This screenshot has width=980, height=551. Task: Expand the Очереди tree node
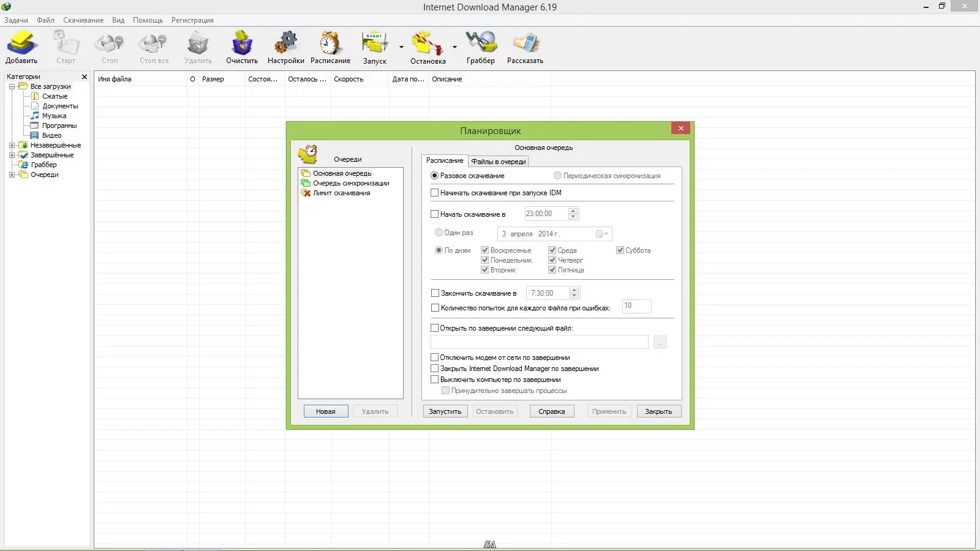click(x=12, y=174)
